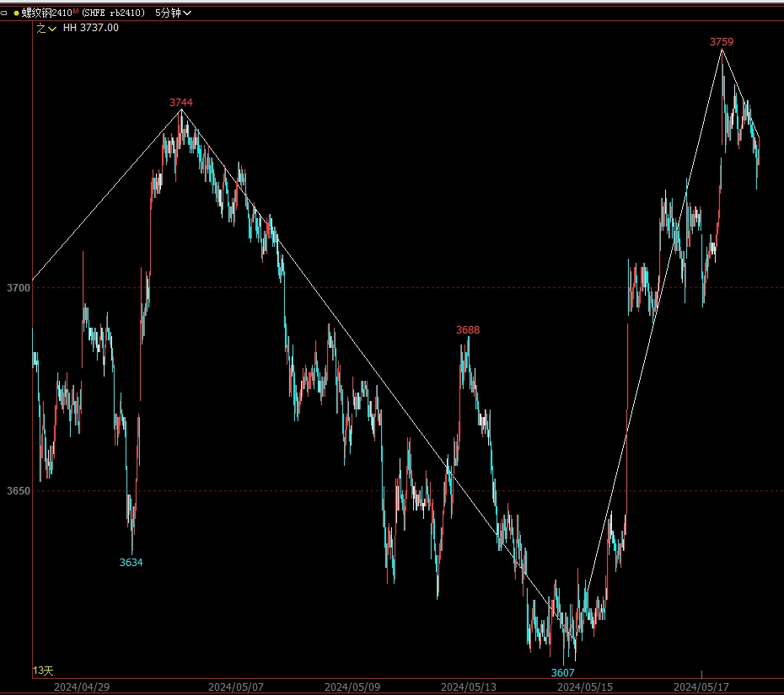The width and height of the screenshot is (784, 695).
Task: Click the 2024/05/13 date on time axis
Action: (468, 687)
